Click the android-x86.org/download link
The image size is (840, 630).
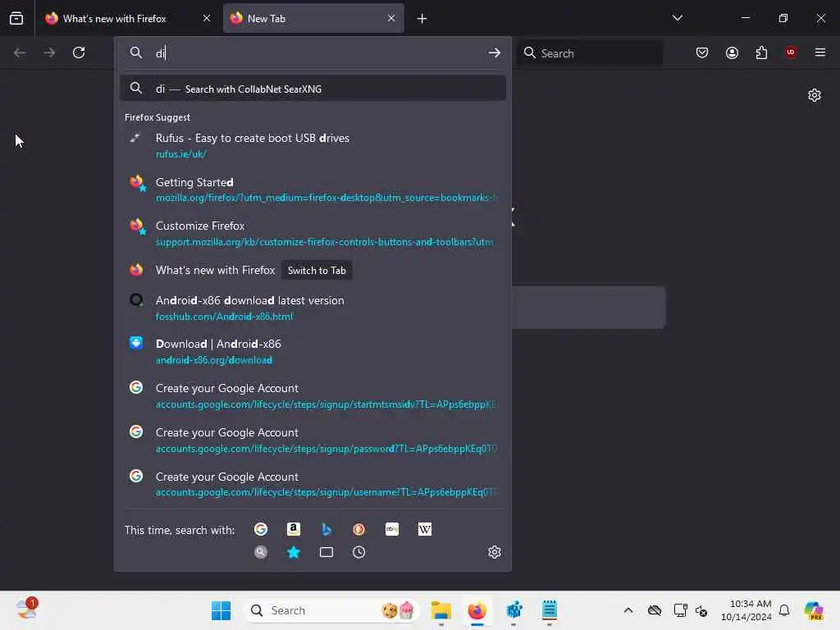click(x=214, y=360)
